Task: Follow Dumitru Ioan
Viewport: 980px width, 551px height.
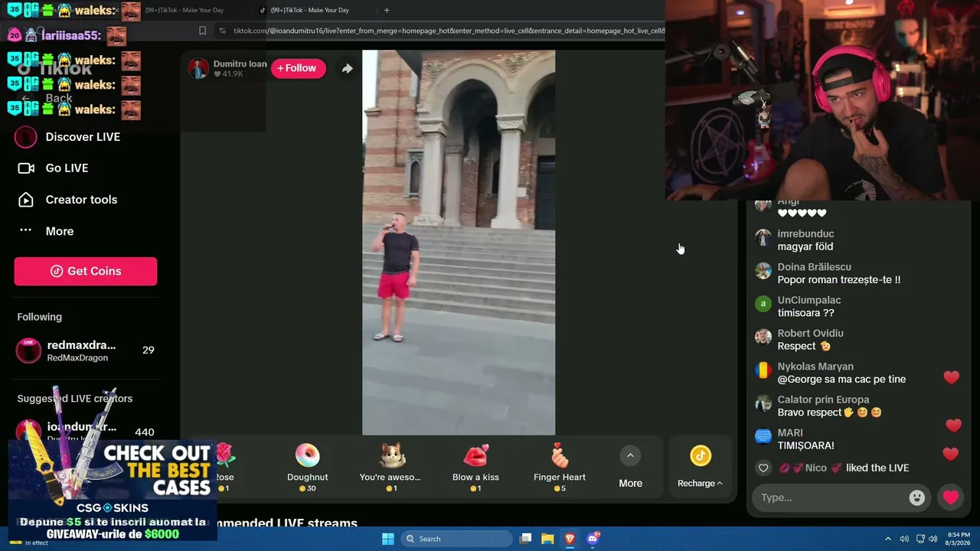Action: click(298, 68)
